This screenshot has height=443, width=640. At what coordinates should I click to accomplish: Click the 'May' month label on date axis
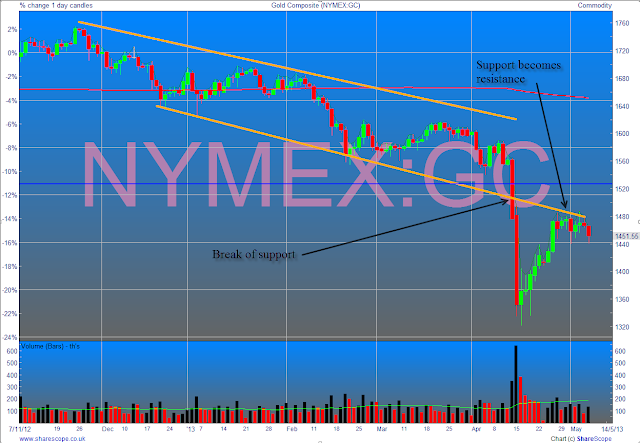click(x=576, y=429)
